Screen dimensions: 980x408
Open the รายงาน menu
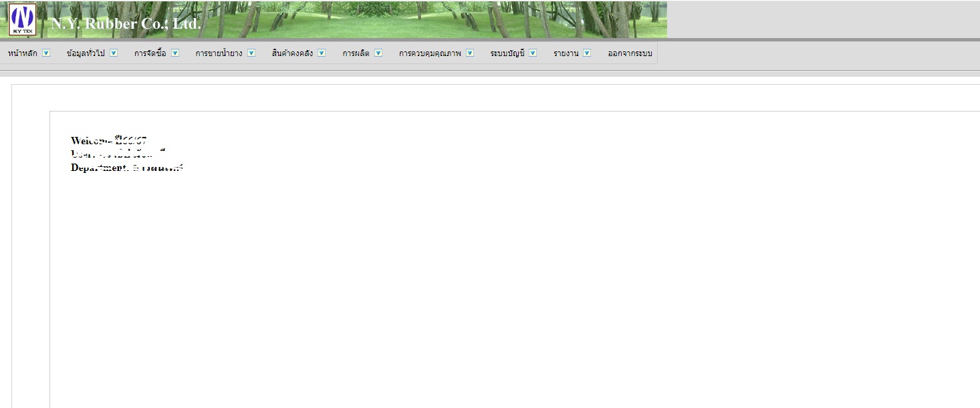click(x=566, y=53)
